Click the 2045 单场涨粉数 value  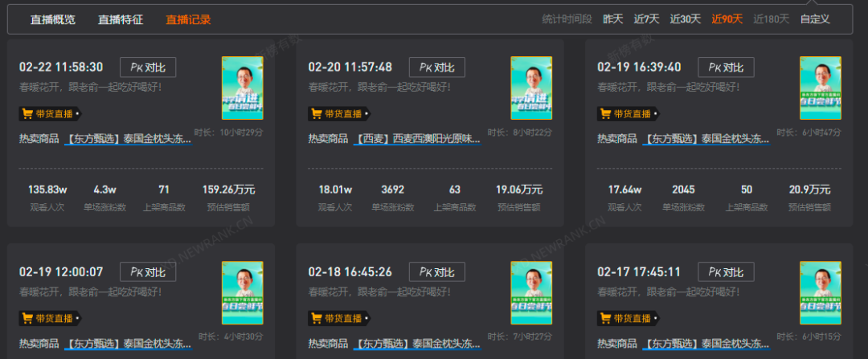(x=683, y=190)
